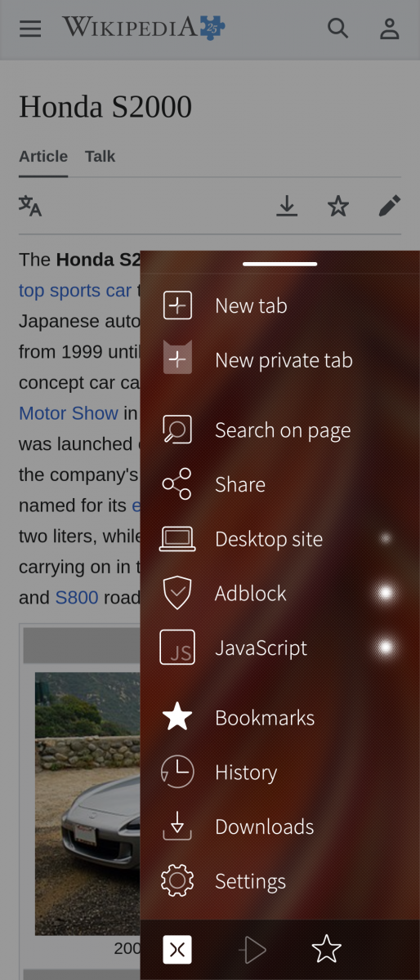Disable the Adblock toggle
This screenshot has height=980, width=420.
click(x=385, y=593)
